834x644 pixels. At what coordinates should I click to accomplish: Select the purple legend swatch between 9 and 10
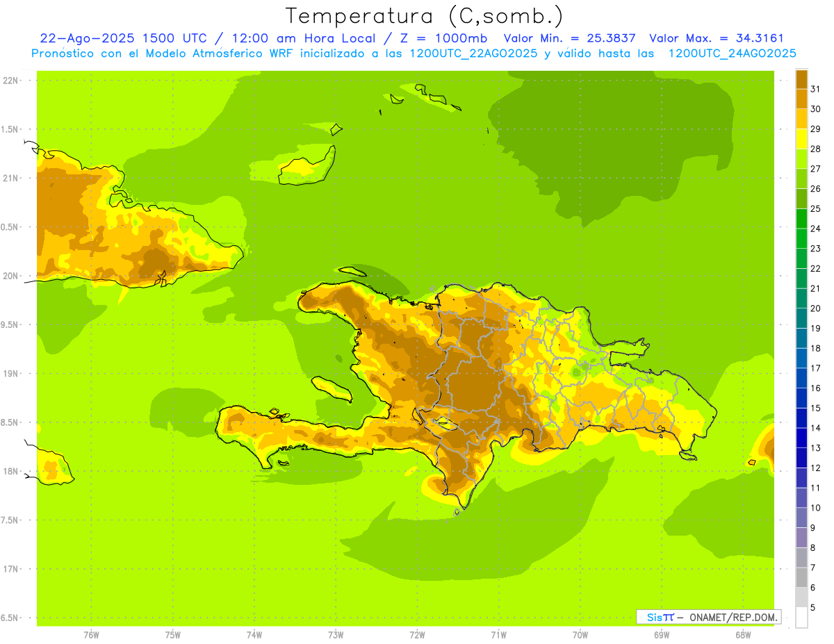pos(801,518)
